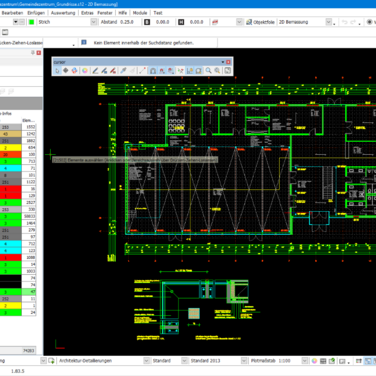Click the coordinate value 1.83.5 in status bar
This screenshot has height=376, width=376.
[x=18, y=371]
